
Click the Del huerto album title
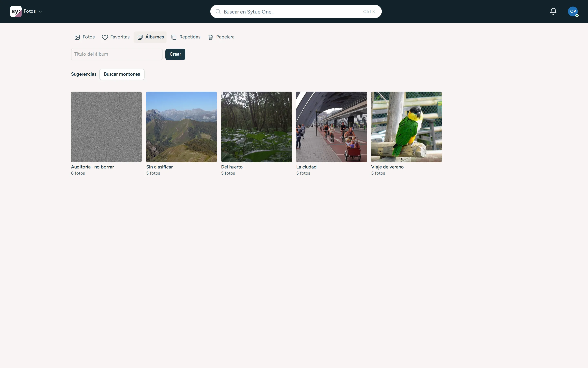[232, 167]
